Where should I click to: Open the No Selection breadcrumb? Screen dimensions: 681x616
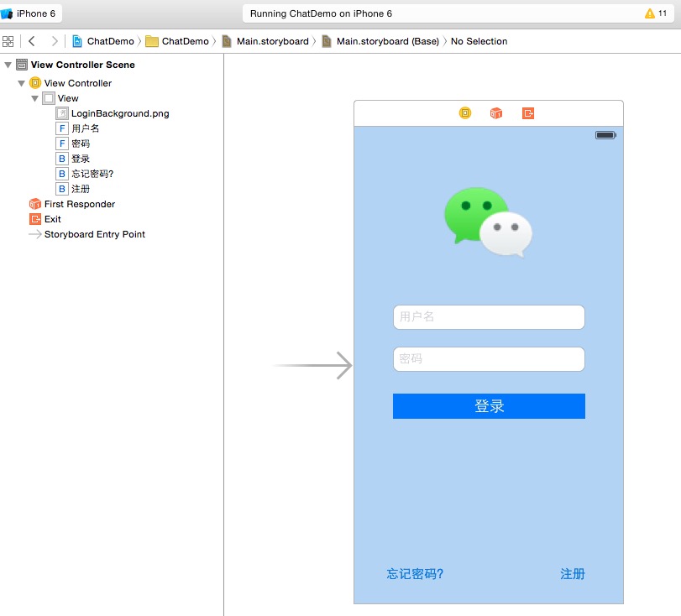tap(479, 41)
